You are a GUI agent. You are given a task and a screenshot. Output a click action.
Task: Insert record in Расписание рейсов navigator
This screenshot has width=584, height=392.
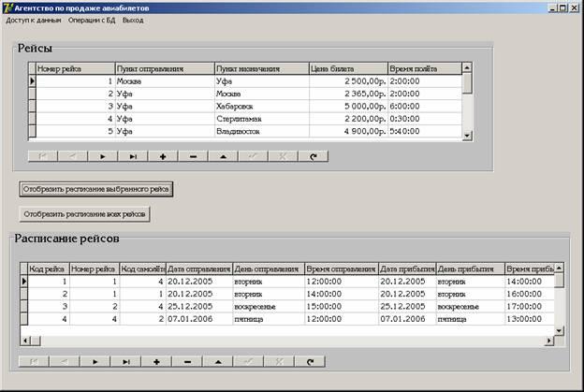[156, 360]
